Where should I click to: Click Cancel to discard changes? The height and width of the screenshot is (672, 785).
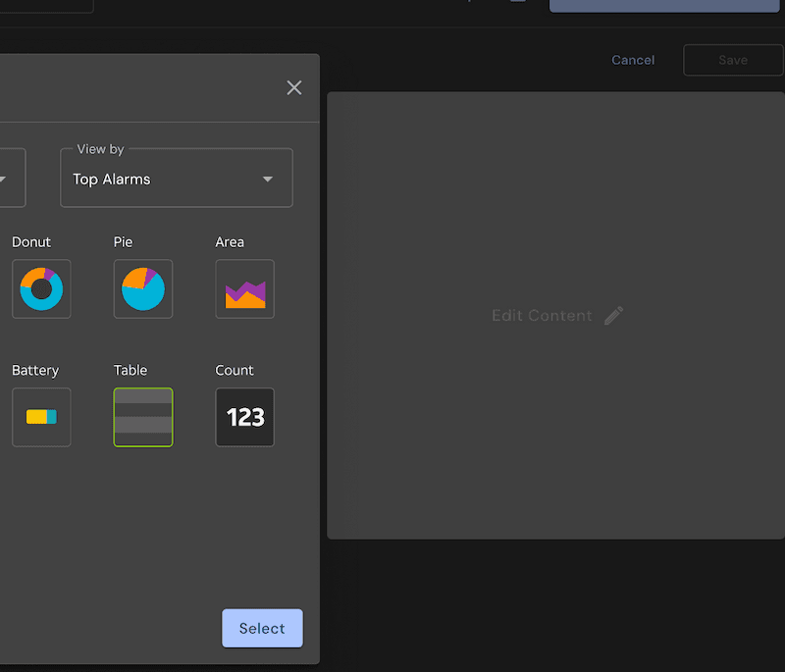[x=633, y=60]
